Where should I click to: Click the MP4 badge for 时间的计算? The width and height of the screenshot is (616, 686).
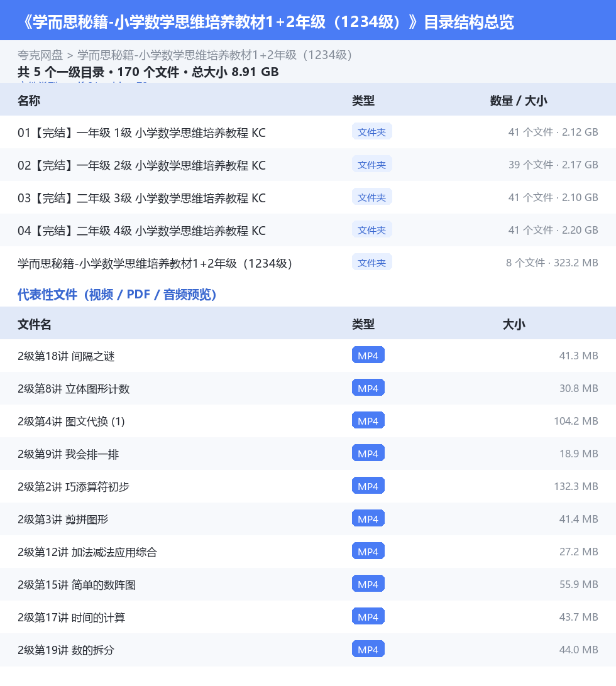368,616
